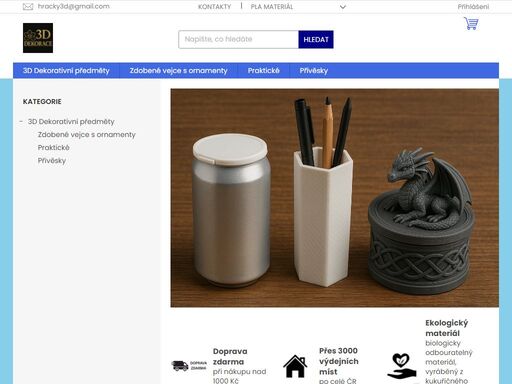
Task: Click the eco heart-in-hand icon
Action: 401,366
